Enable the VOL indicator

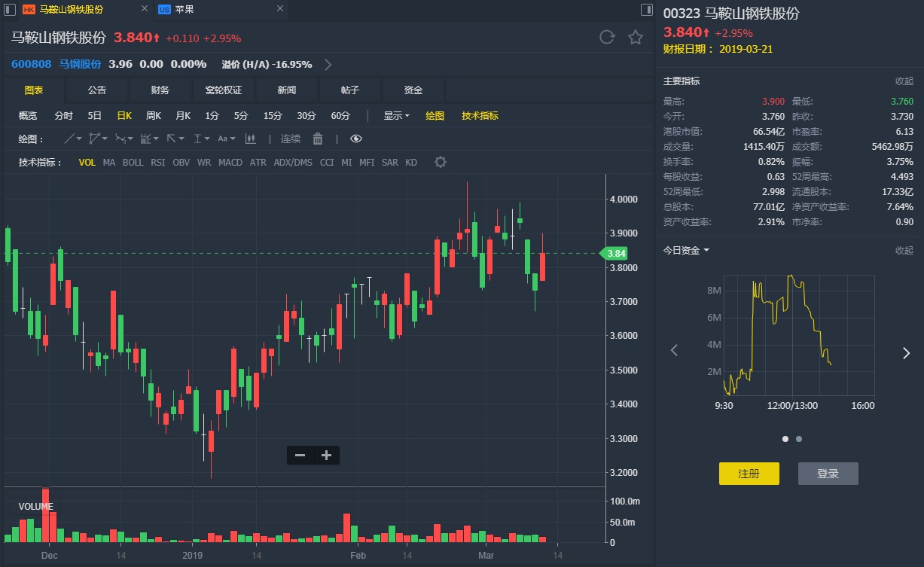pyautogui.click(x=87, y=162)
